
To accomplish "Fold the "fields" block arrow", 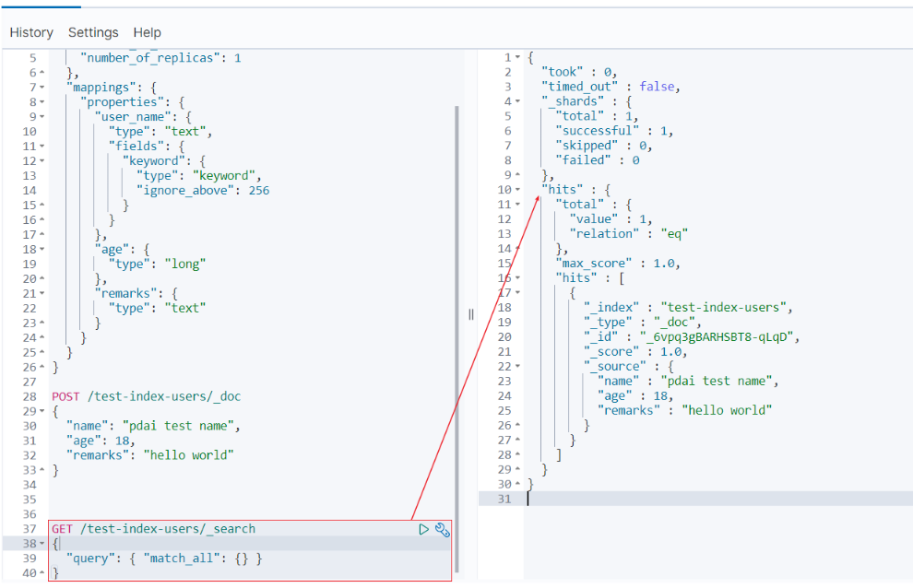I will click(41, 147).
